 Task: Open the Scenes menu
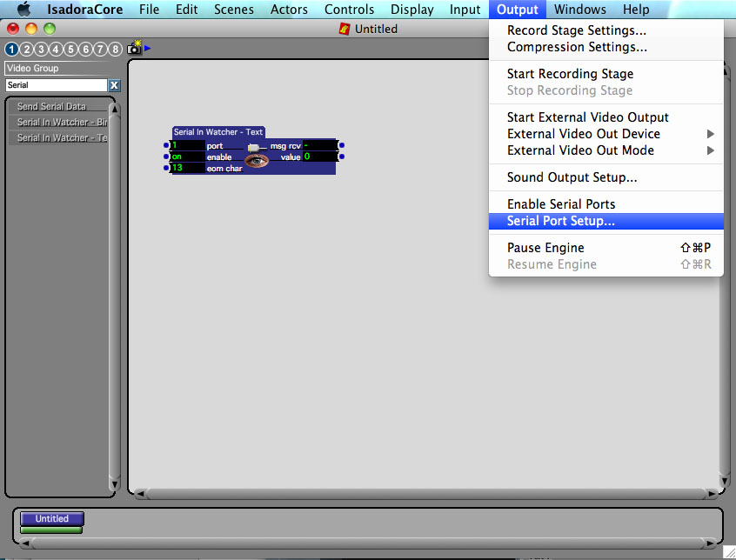(234, 10)
